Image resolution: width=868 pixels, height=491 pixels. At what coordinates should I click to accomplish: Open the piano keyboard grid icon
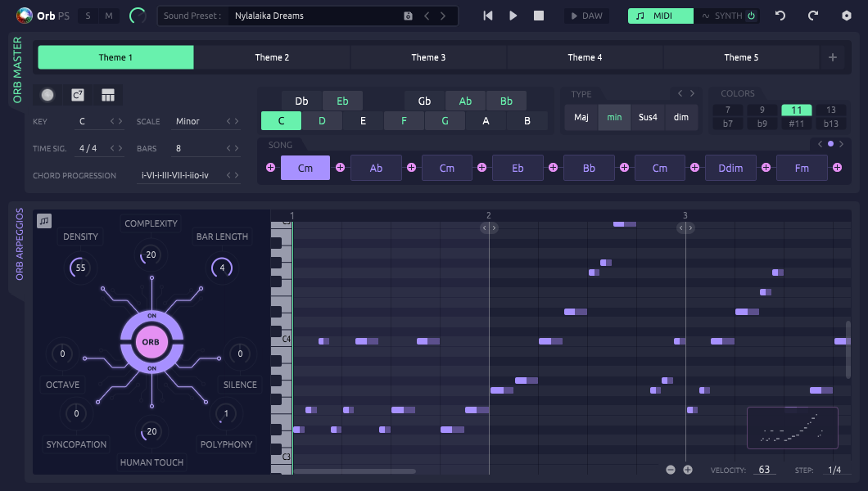point(108,95)
